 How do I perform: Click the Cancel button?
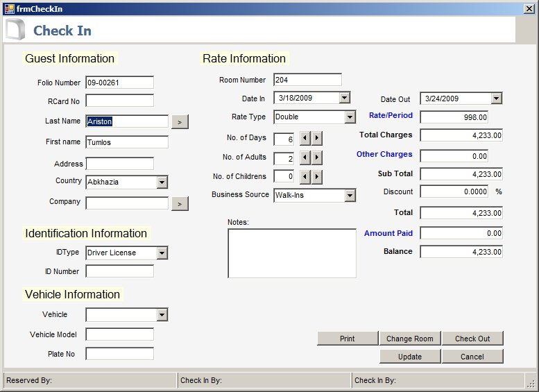click(472, 357)
